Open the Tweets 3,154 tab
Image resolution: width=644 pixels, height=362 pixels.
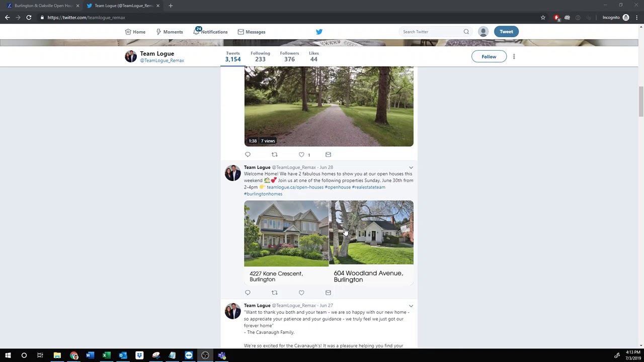pyautogui.click(x=233, y=56)
